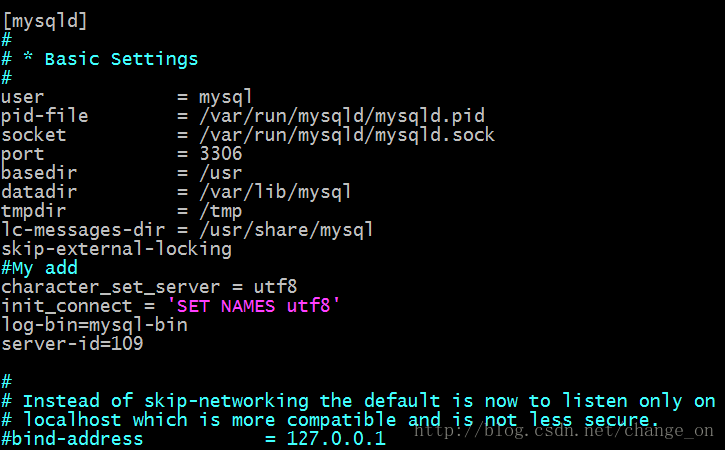Screen dimensions: 725x450
Task: Click the localhost compatibility comment line
Action: click(330, 420)
